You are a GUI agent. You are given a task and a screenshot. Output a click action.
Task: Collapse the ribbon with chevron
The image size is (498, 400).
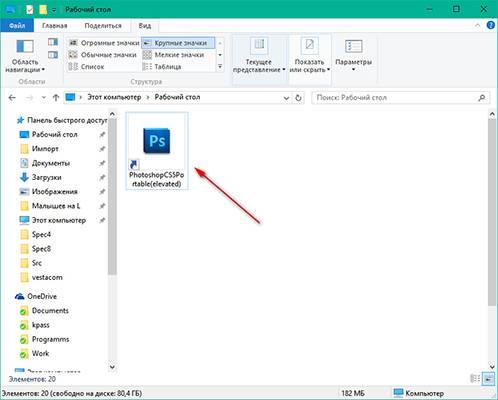click(x=478, y=25)
